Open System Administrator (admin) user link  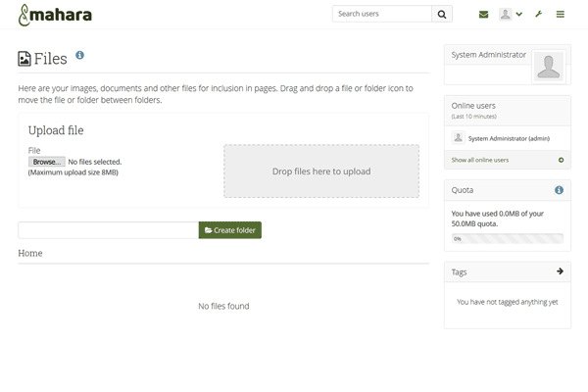pos(509,138)
